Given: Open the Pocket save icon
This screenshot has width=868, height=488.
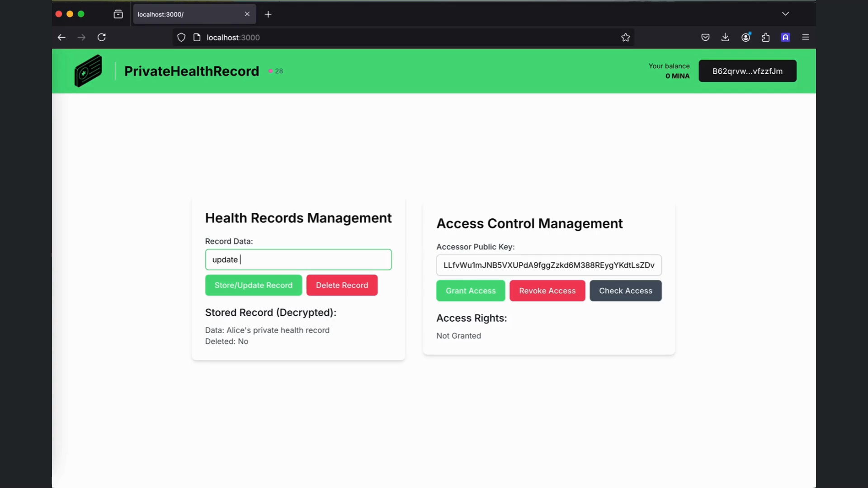Looking at the screenshot, I should pos(705,38).
